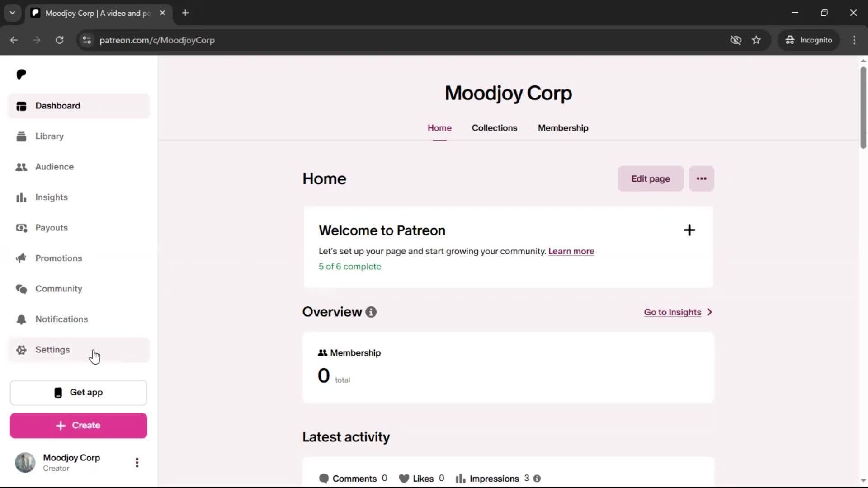
Task: Click the Edit page button
Action: pos(650,179)
